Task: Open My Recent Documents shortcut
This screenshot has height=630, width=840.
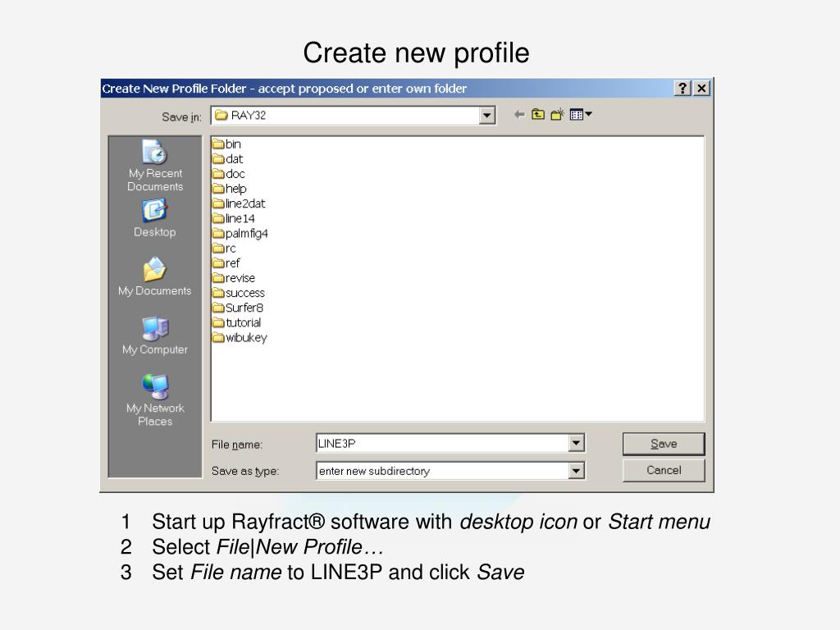Action: 155,165
